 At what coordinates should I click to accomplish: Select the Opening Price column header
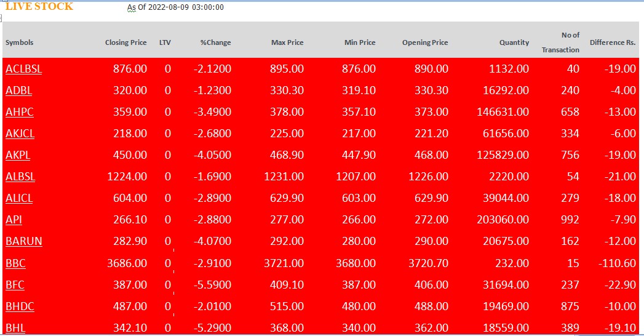(425, 42)
